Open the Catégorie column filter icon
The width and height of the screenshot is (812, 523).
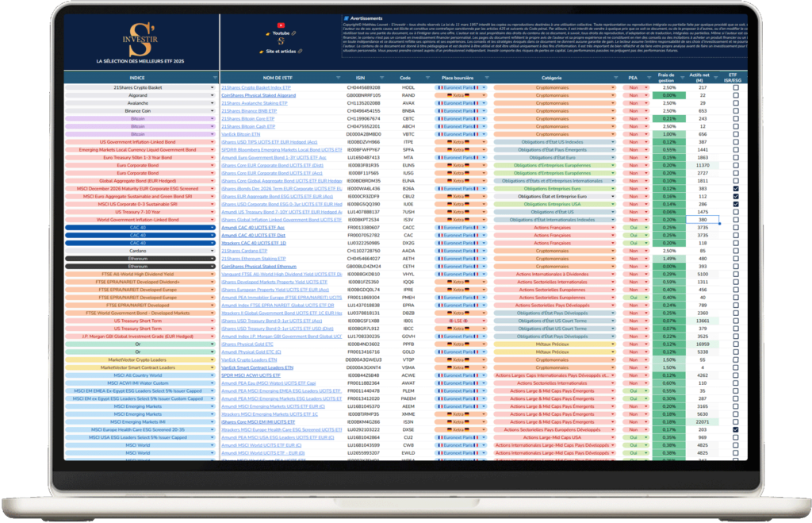(615, 78)
